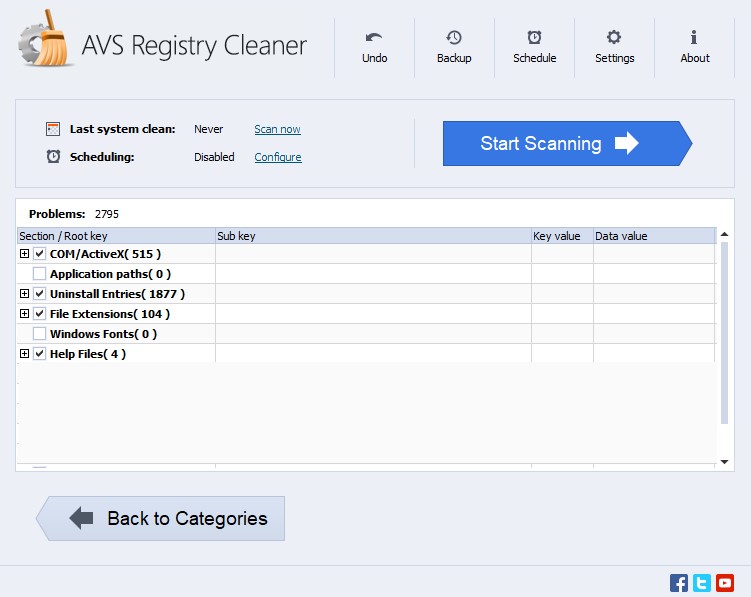
Task: Check the Windows Fonts checkbox
Action: (39, 333)
